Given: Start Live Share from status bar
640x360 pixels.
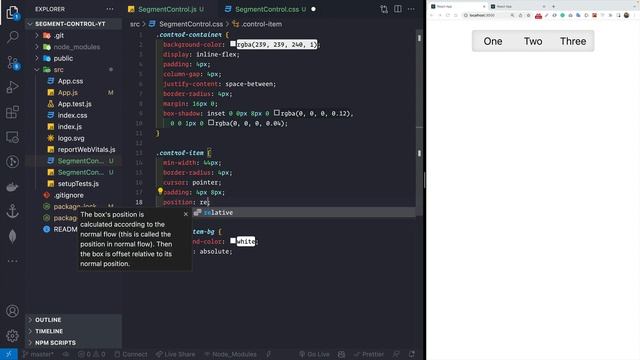Looking at the screenshot, I should pos(176,354).
